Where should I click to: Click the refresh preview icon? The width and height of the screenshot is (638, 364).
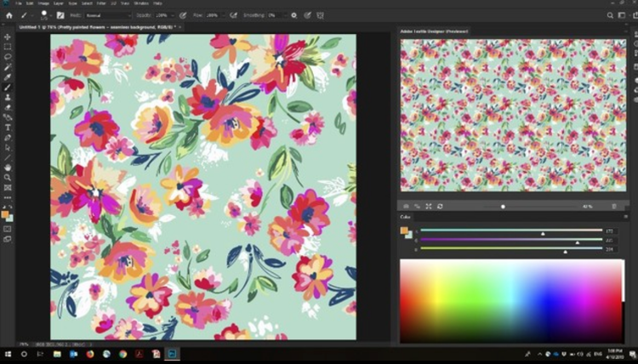coord(440,207)
